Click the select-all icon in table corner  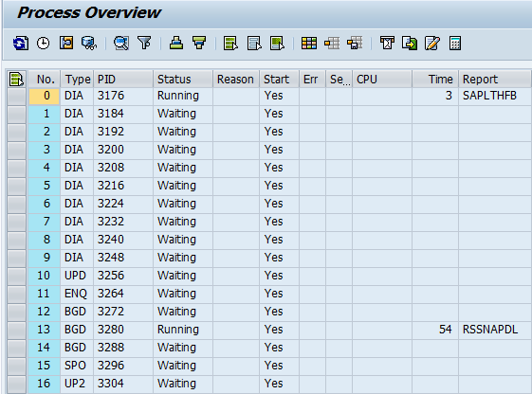click(17, 79)
